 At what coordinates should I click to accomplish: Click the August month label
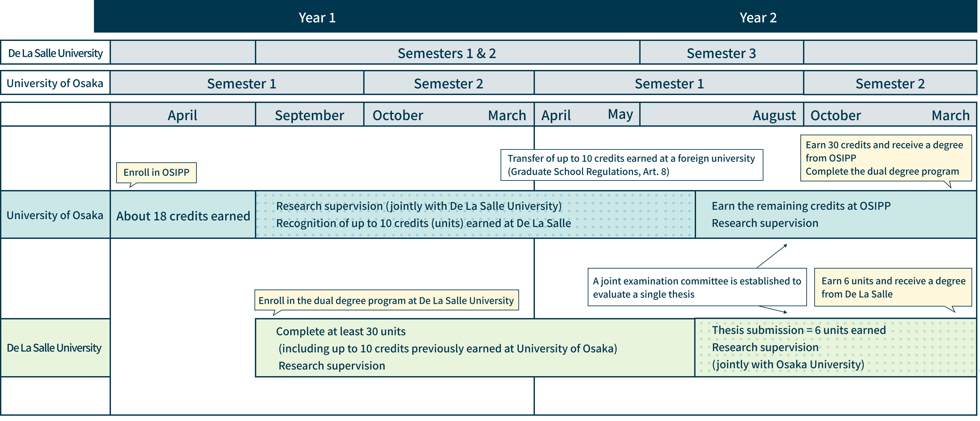click(x=774, y=115)
